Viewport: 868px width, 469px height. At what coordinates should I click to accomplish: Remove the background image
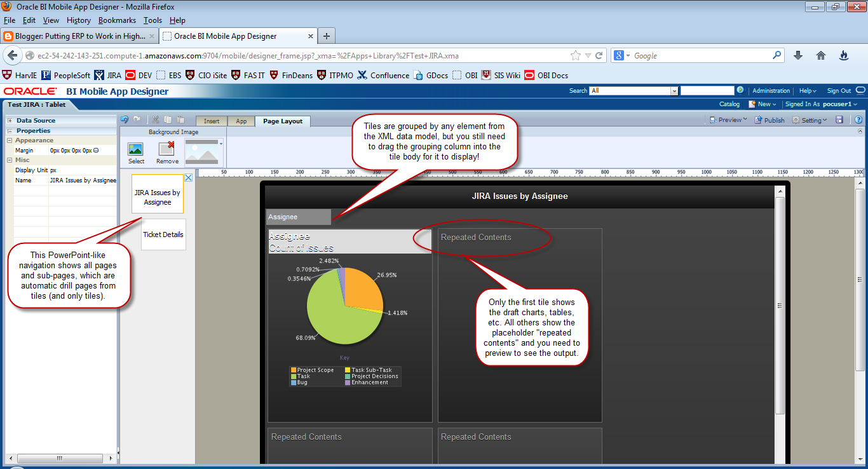tap(167, 153)
